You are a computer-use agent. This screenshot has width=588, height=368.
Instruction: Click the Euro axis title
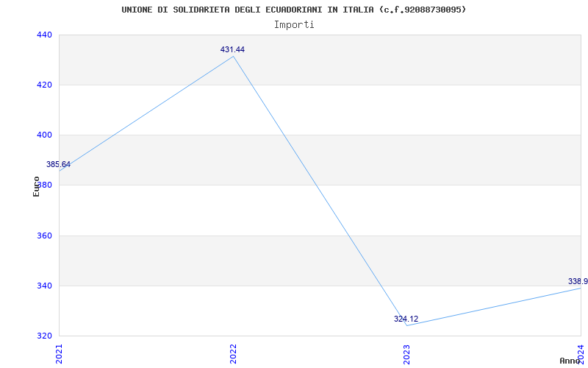[36, 187]
